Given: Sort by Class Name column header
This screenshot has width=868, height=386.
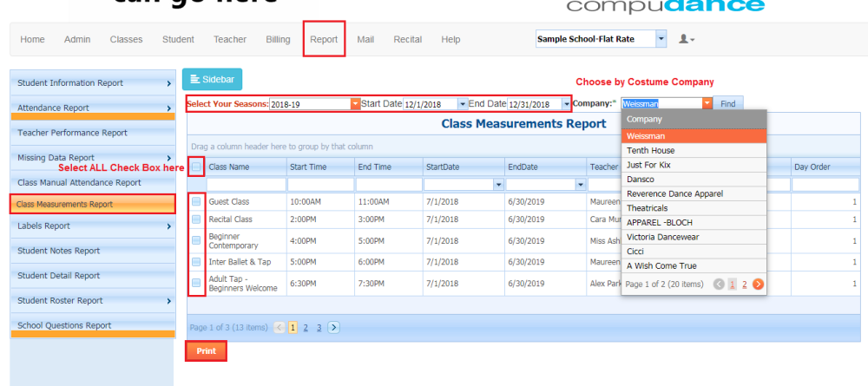Looking at the screenshot, I should [x=246, y=167].
